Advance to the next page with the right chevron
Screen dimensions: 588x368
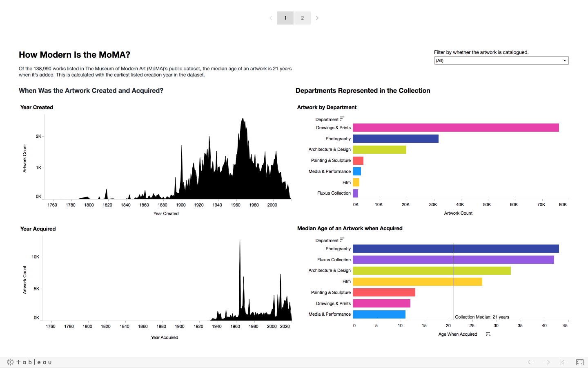(x=317, y=18)
